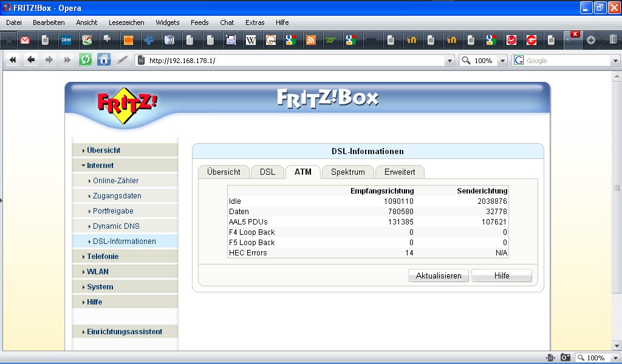This screenshot has width=622, height=364.
Task: Expand the WLAN menu in sidebar
Action: 98,271
